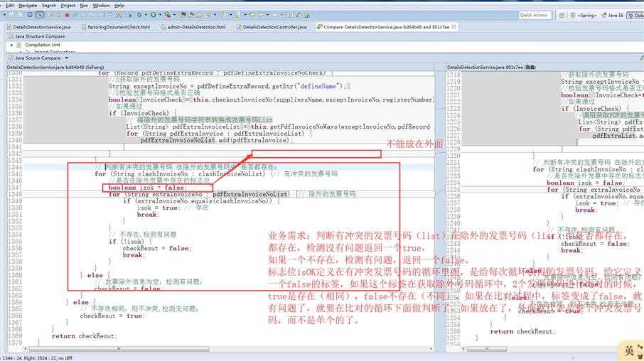
Task: Click the left horizontal scrollbar of compare pane
Action: (119, 349)
